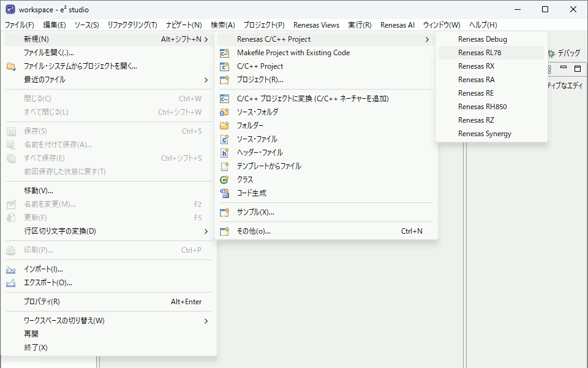Click the e² studio application icon in title bar

point(10,9)
